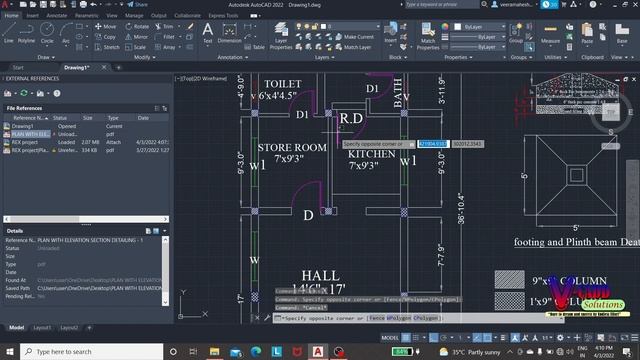This screenshot has width=640, height=360.
Task: Click the Plot printer icon in toolbar
Action: pyautogui.click(x=83, y=4)
